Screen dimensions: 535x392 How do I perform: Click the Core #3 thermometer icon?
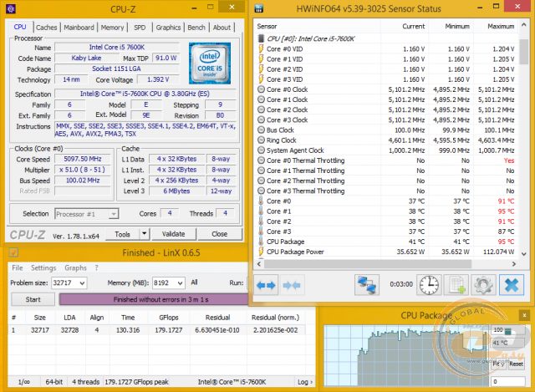[261, 232]
